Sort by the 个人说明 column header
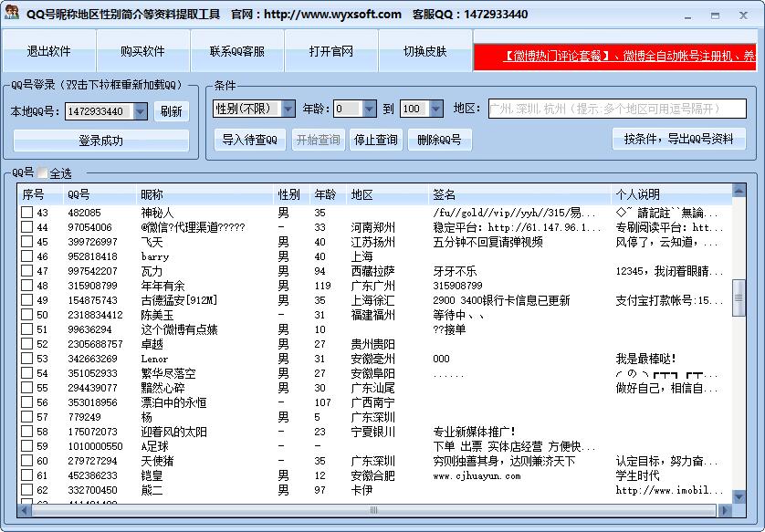This screenshot has height=532, width=765. coord(672,194)
